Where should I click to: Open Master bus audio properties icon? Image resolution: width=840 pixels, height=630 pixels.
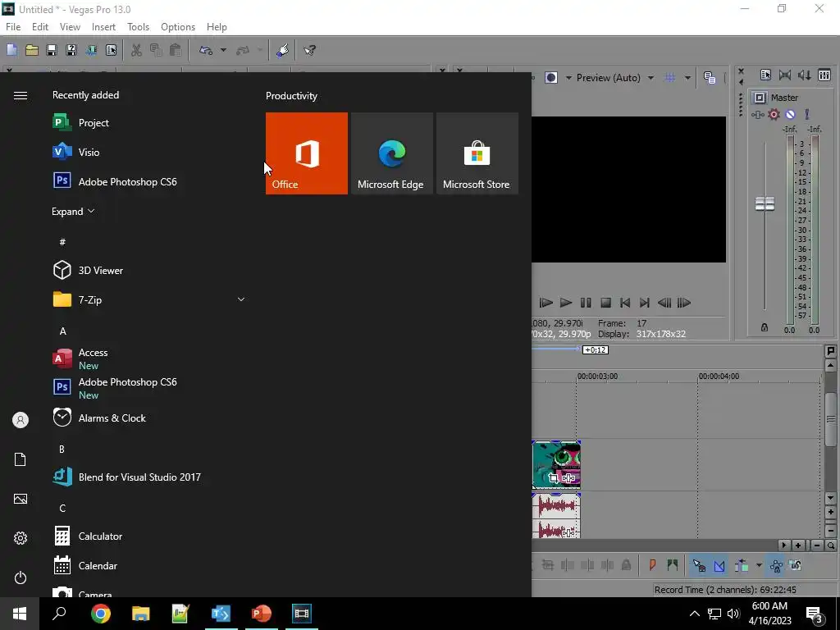tap(757, 115)
